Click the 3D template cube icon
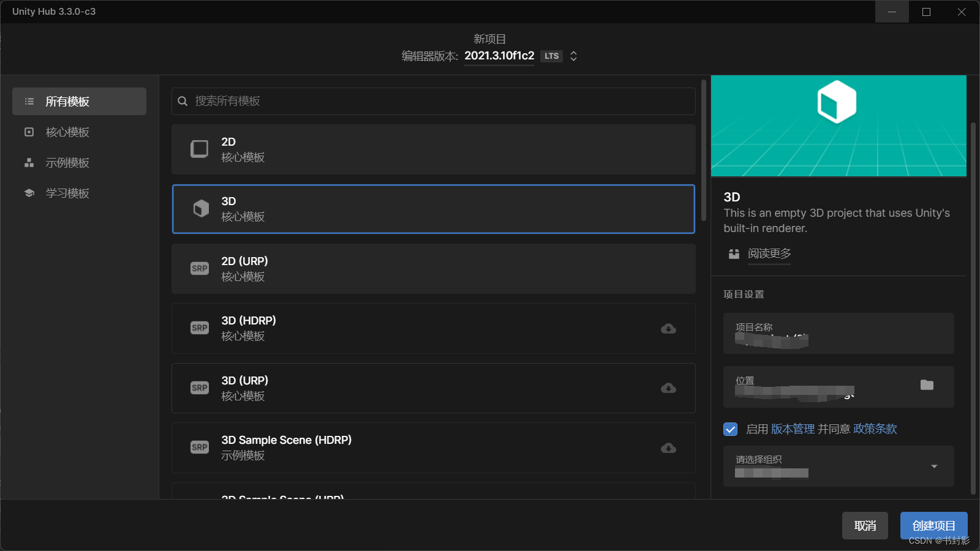Viewport: 980px width, 551px height. [x=201, y=209]
